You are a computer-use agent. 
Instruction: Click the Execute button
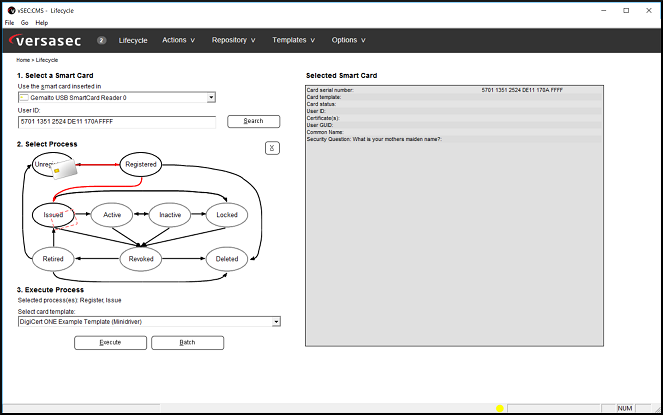point(110,343)
